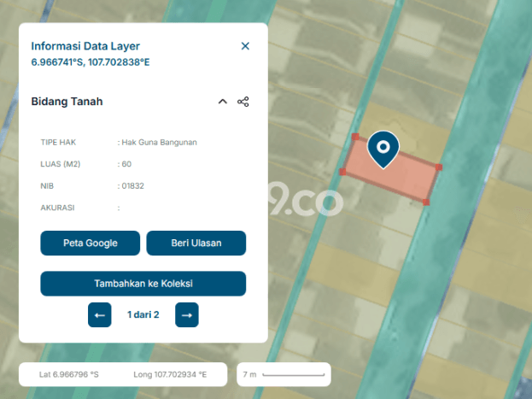Go to next result with right arrow
532x399 pixels.
point(187,314)
